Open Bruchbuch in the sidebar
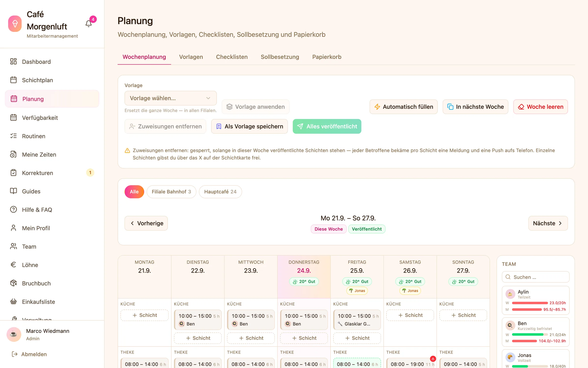The height and width of the screenshot is (368, 588). 52,283
